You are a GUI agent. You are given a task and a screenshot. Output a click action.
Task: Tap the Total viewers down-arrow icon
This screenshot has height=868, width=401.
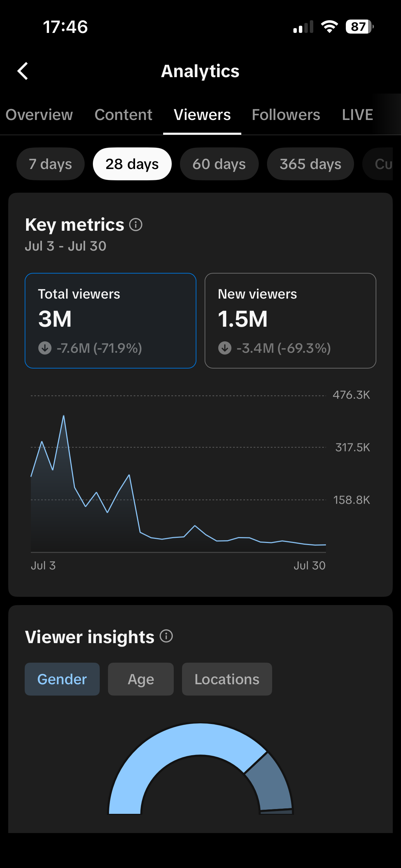(x=45, y=348)
